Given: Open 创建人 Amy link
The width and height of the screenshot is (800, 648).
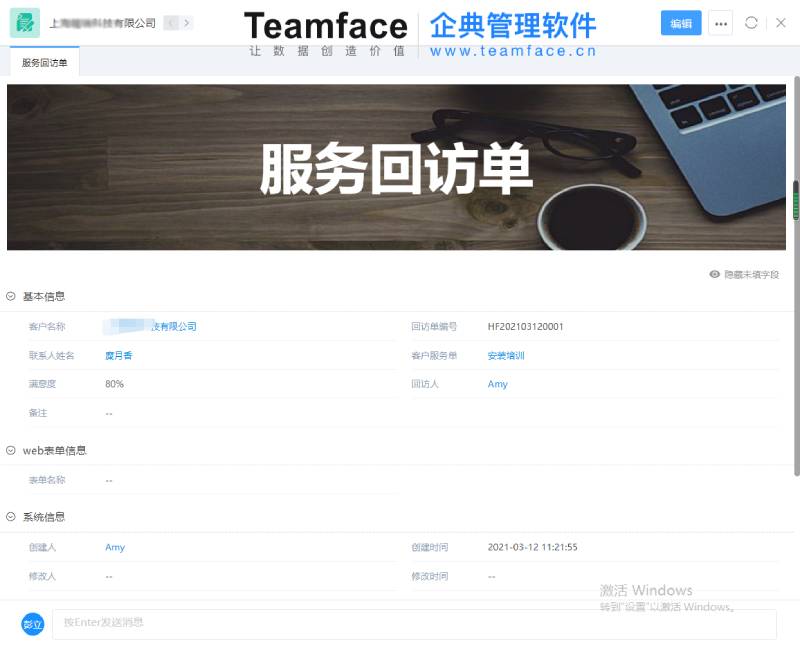Looking at the screenshot, I should click(x=115, y=547).
